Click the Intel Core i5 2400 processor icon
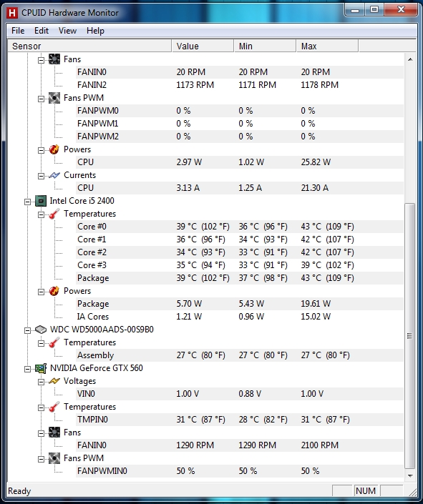Screen dimensions: 423x504 (x=41, y=201)
